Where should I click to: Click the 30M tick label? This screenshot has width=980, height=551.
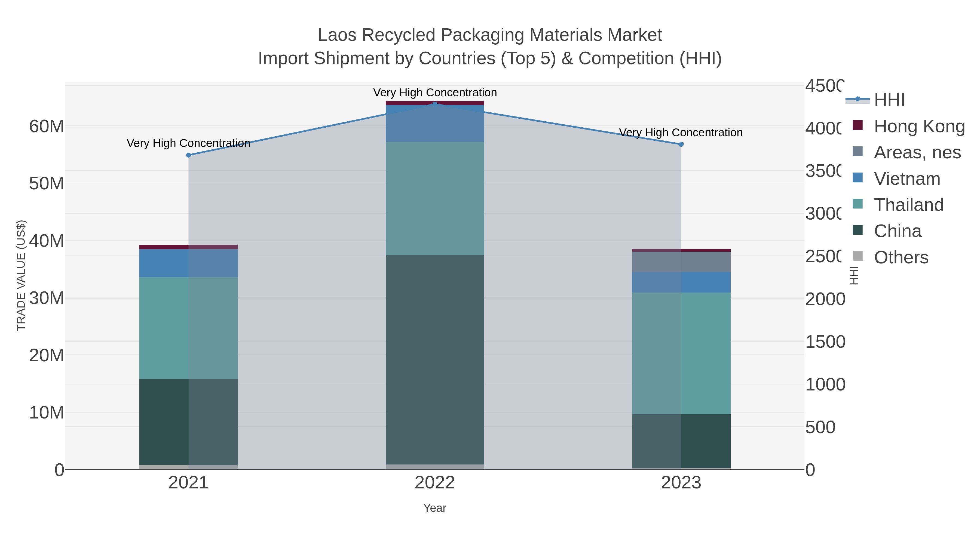coord(46,298)
